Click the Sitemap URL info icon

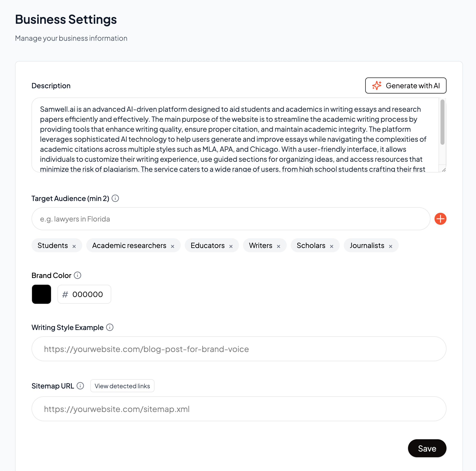point(80,386)
